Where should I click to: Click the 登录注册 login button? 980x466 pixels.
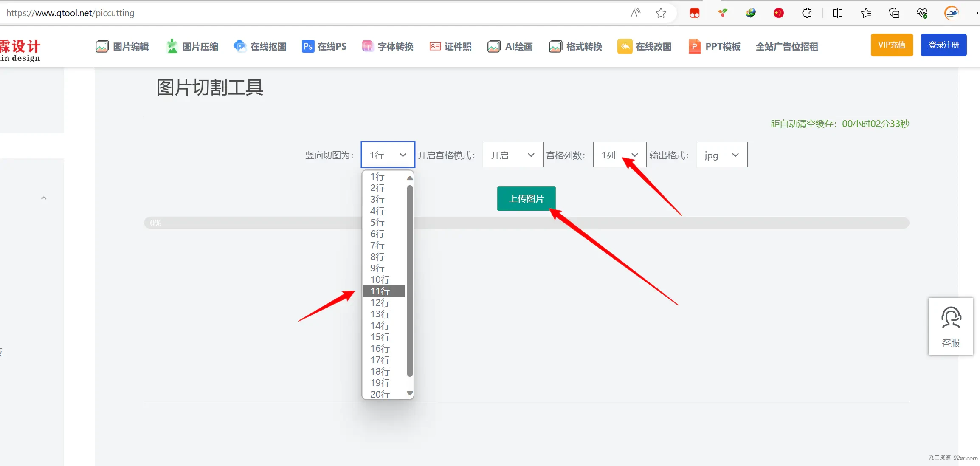pyautogui.click(x=943, y=45)
